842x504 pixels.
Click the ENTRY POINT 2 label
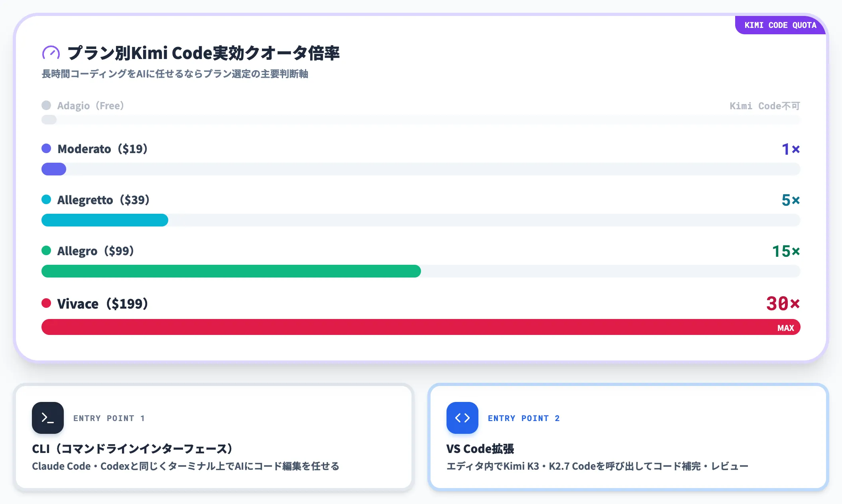tap(524, 418)
